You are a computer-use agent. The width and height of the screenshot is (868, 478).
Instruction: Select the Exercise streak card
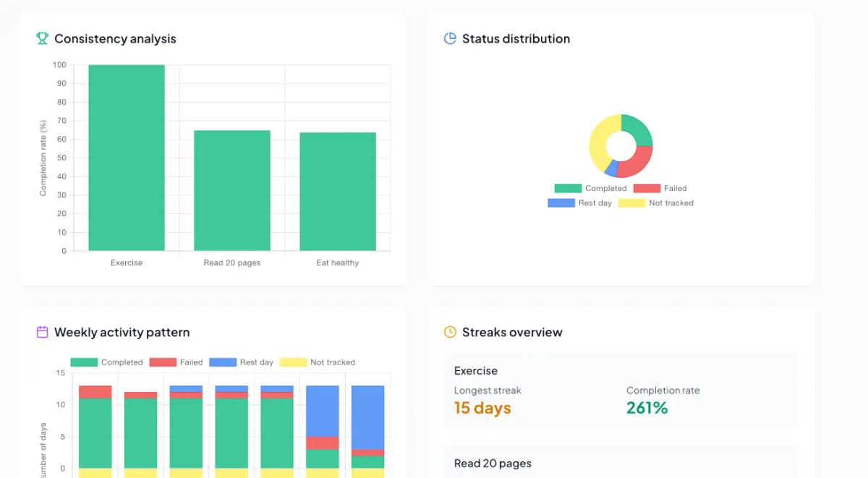(x=621, y=390)
